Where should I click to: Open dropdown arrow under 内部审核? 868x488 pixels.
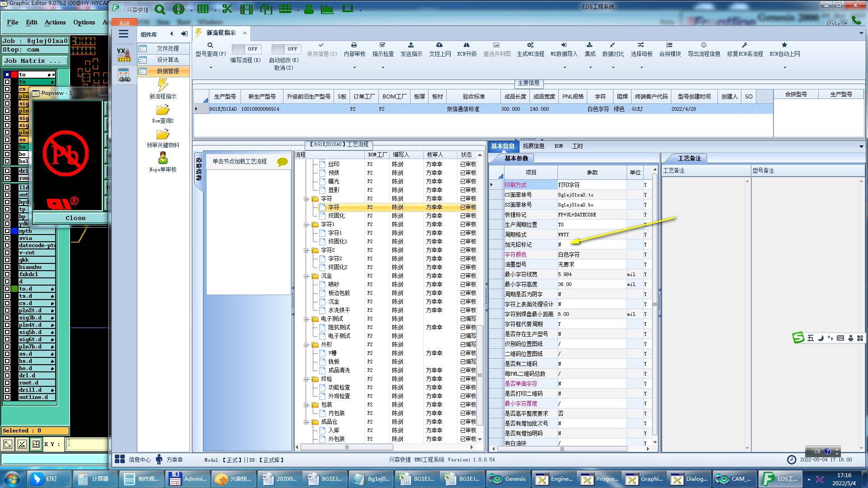(x=354, y=68)
